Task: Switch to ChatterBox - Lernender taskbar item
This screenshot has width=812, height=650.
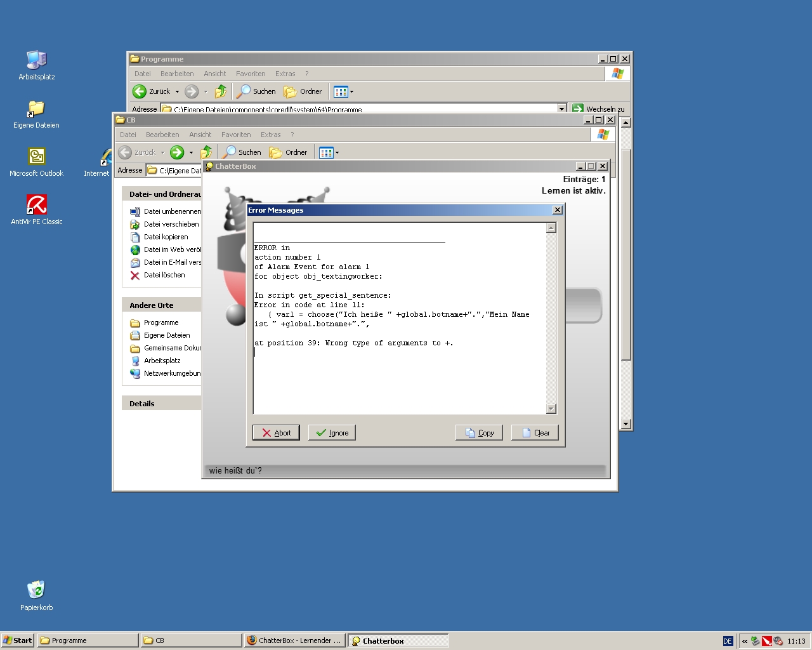Action: (x=295, y=640)
